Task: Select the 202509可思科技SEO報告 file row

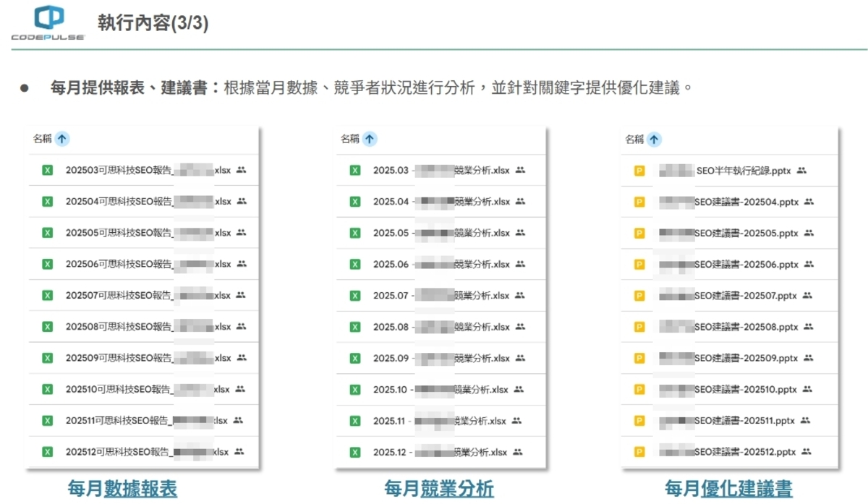Action: 145,358
